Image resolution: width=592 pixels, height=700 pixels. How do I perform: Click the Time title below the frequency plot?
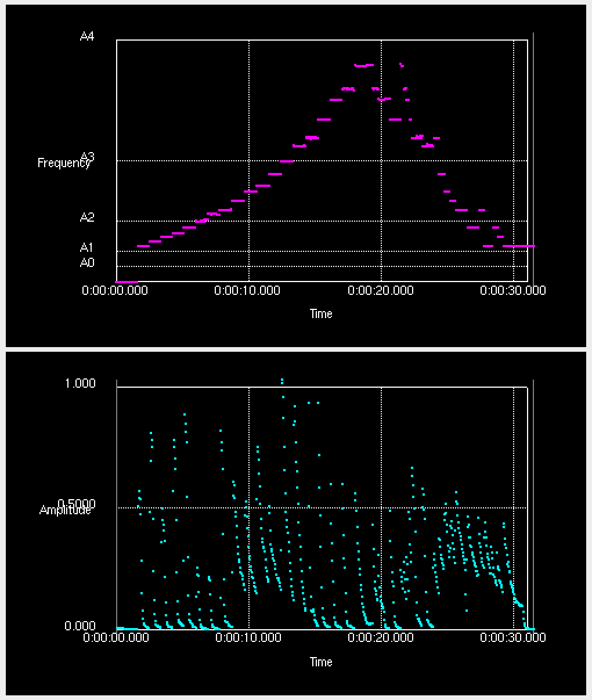[321, 314]
